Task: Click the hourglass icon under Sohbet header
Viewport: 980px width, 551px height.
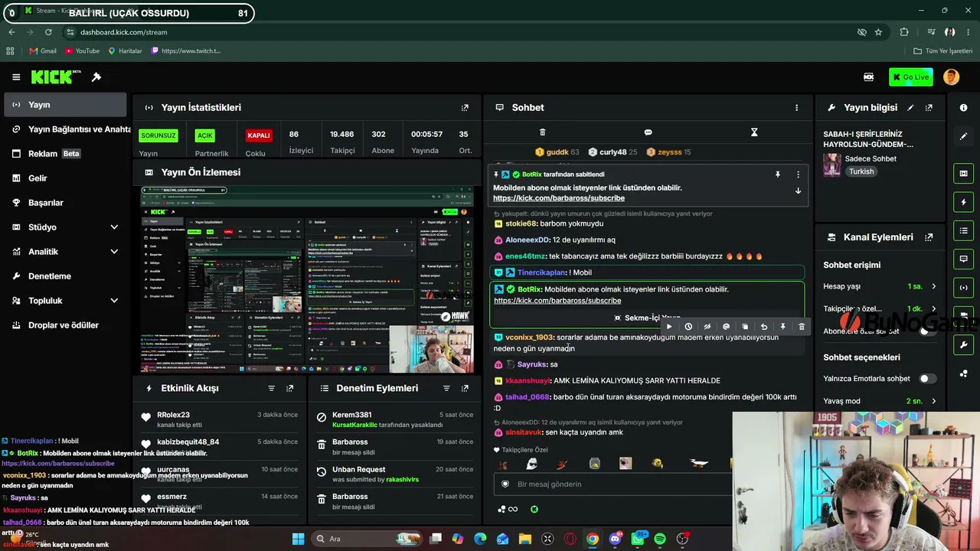Action: tap(754, 132)
